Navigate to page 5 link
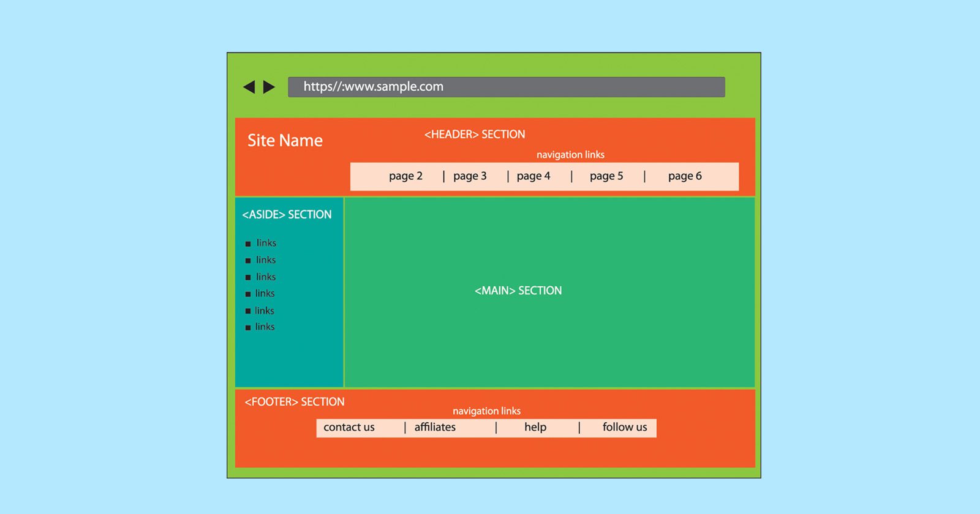The height and width of the screenshot is (514, 980). (x=606, y=176)
